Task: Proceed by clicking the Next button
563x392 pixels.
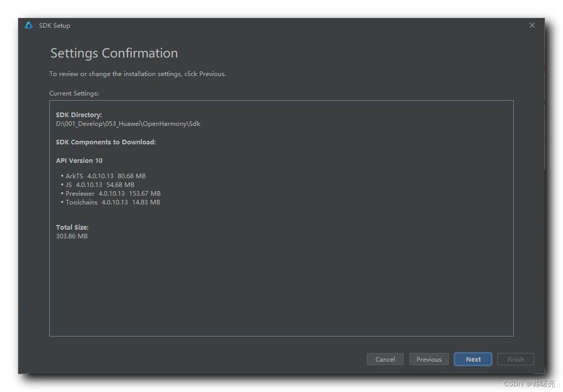Action: point(473,359)
